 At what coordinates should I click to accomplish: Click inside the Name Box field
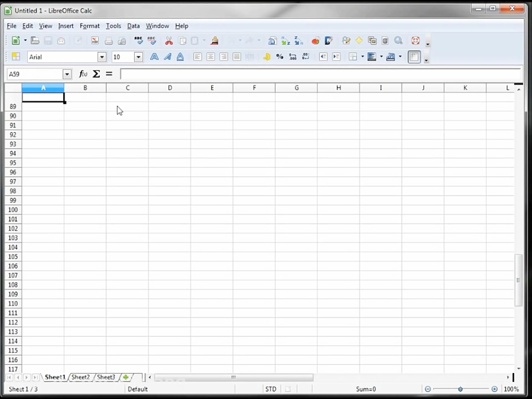click(x=35, y=74)
